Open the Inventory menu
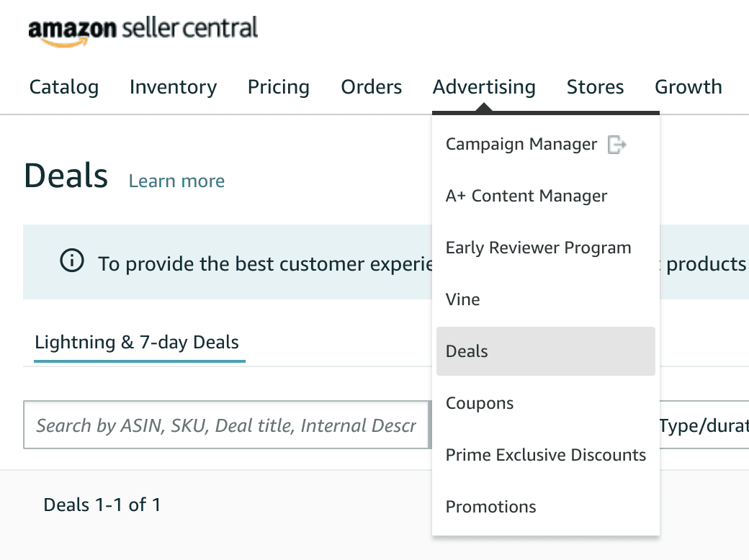The width and height of the screenshot is (749, 560). (x=173, y=87)
